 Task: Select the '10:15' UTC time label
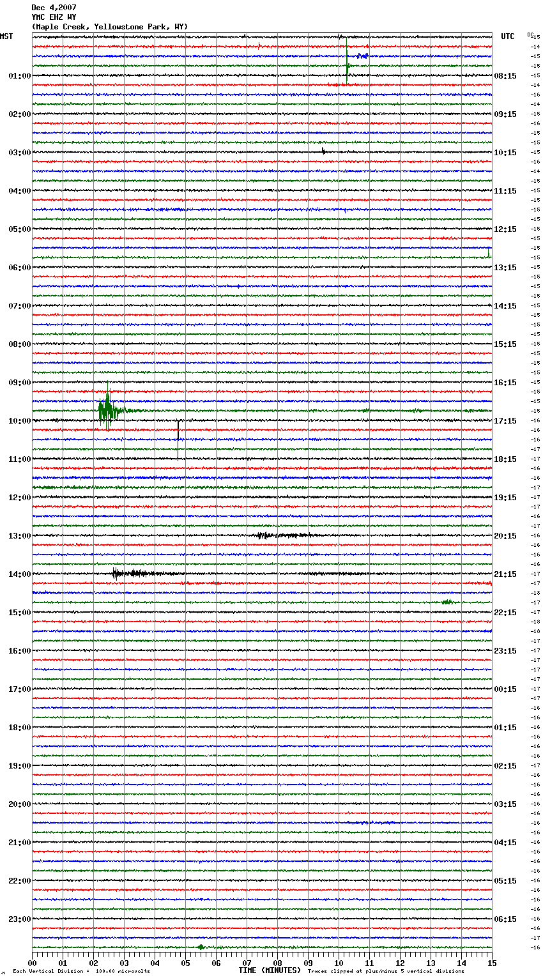(x=505, y=153)
